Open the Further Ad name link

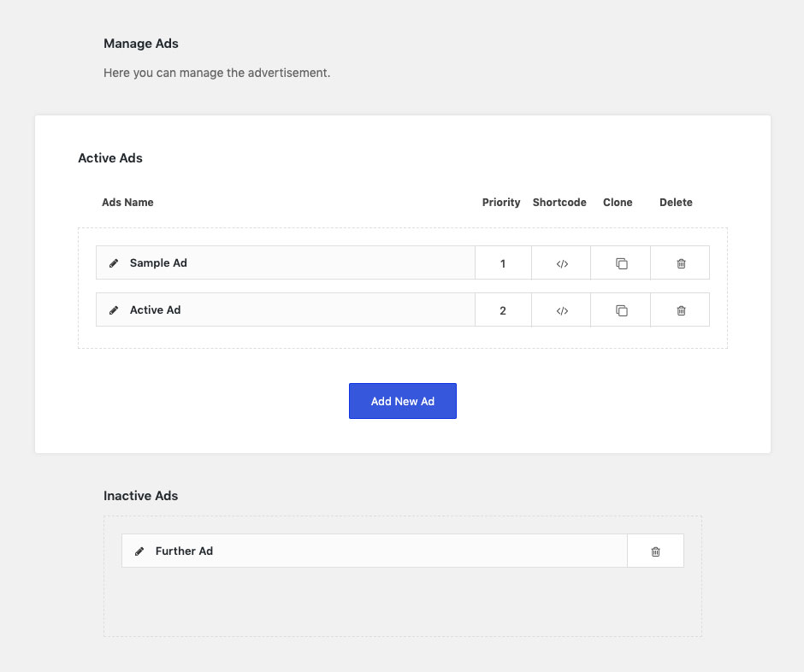(184, 551)
